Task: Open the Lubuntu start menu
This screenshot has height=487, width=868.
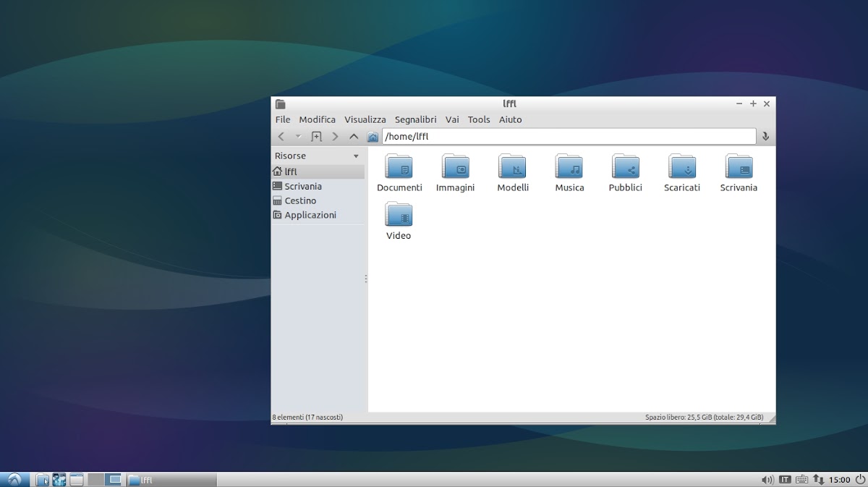Action: point(14,479)
